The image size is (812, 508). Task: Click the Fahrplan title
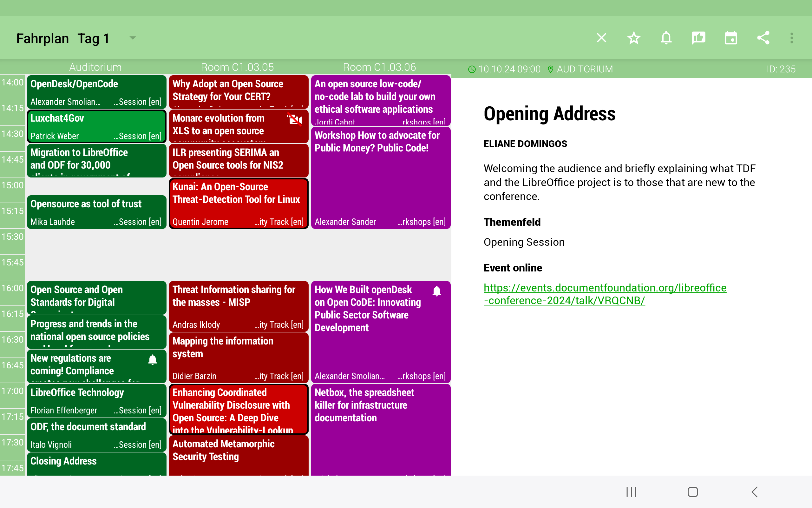coord(43,38)
